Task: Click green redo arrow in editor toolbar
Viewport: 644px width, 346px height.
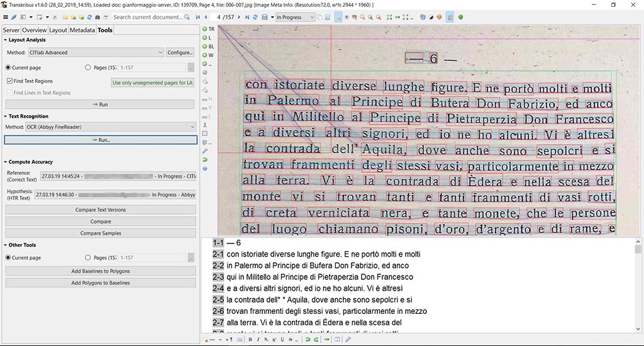Action: (x=316, y=340)
